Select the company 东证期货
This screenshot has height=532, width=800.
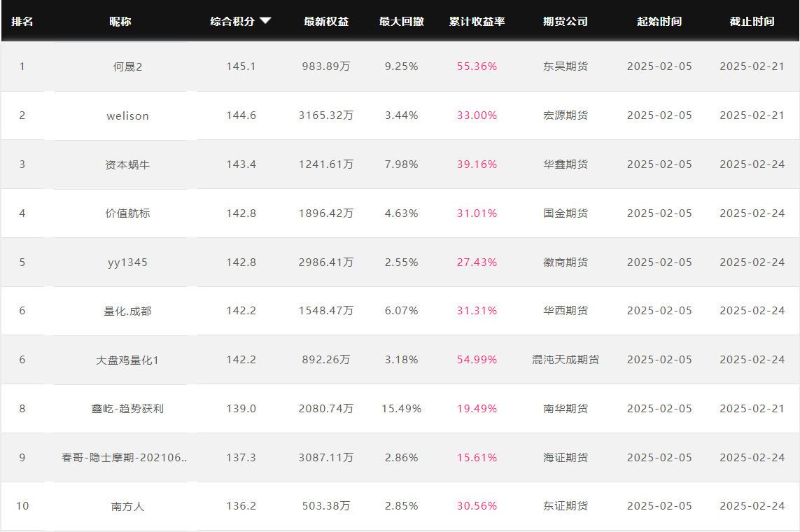tap(566, 506)
